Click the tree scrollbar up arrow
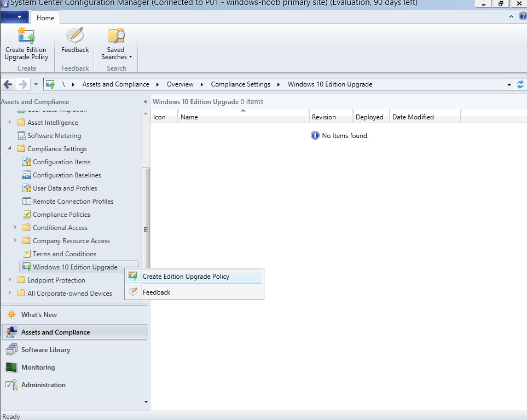Viewport: 527px width, 420px height. point(146,113)
